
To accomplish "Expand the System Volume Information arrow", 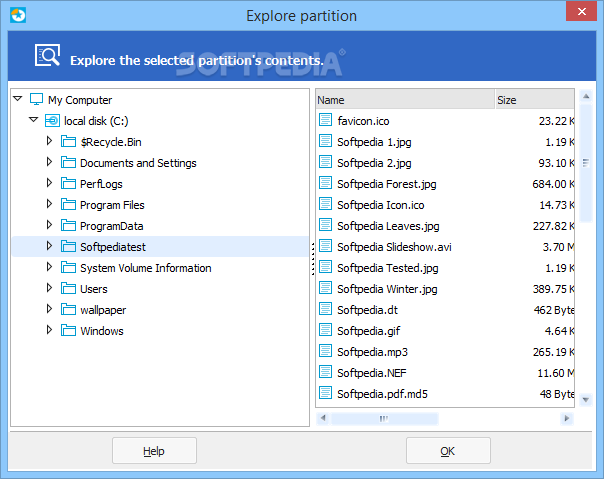I will [49, 267].
